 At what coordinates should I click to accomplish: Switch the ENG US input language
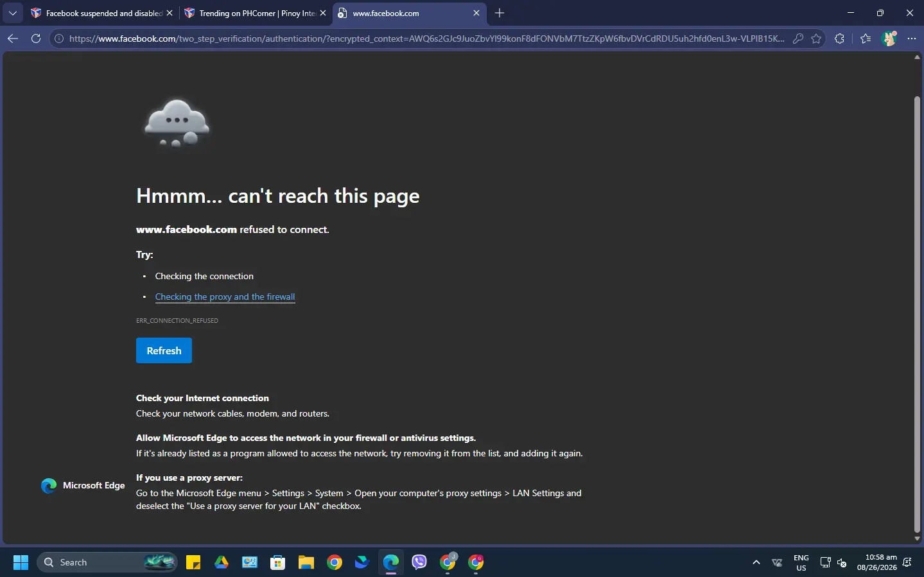801,562
